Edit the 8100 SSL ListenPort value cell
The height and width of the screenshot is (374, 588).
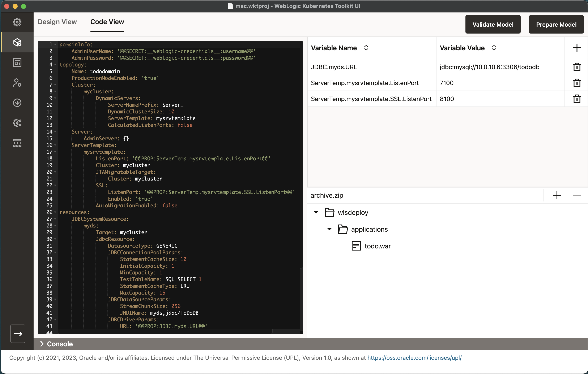point(500,99)
